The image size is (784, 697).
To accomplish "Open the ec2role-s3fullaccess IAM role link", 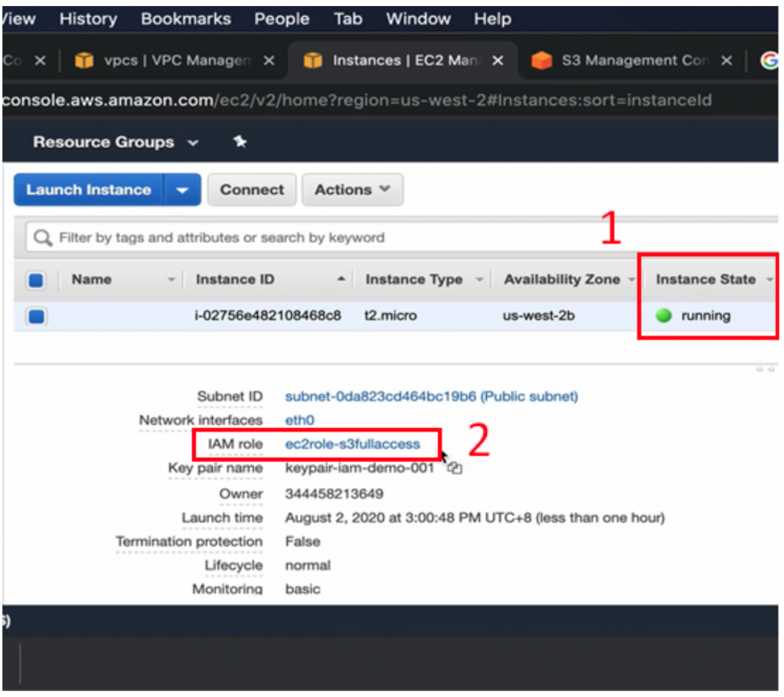I will coord(352,443).
